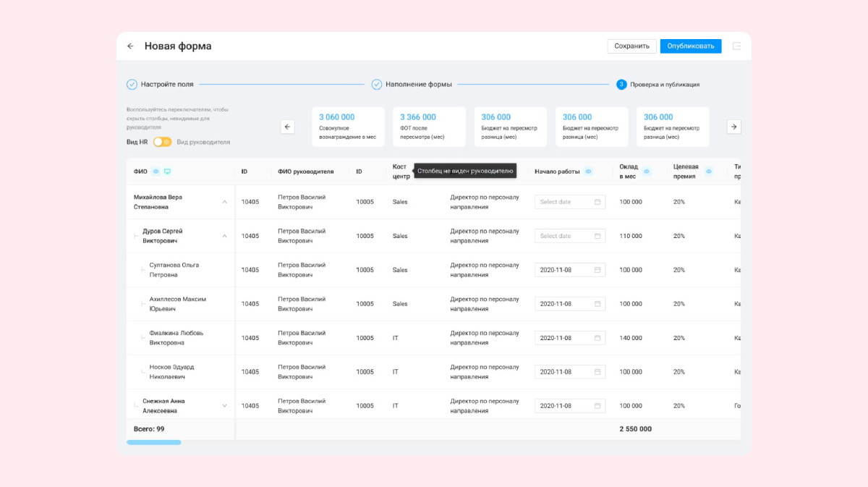
Task: Click the blue horizontal scrollbar under the table
Action: coord(154,442)
